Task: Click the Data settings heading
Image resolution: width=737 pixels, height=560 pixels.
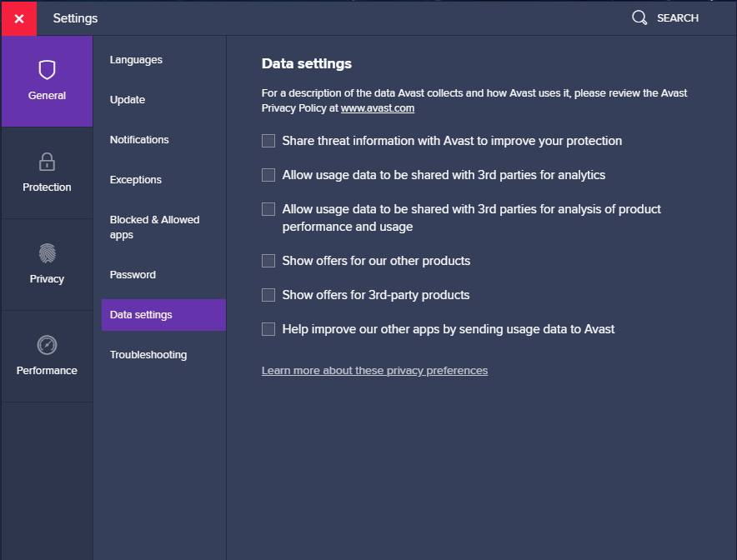Action: (x=307, y=64)
